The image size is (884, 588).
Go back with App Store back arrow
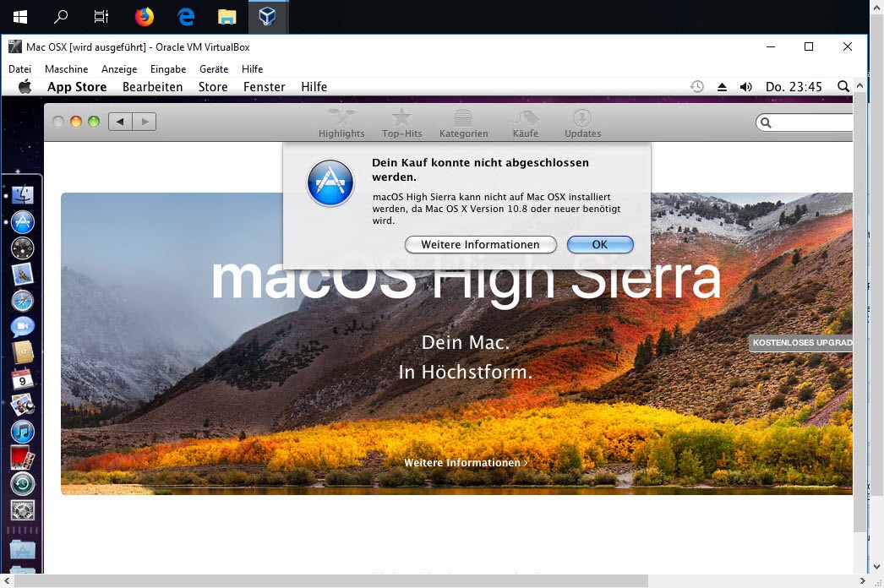(x=120, y=121)
